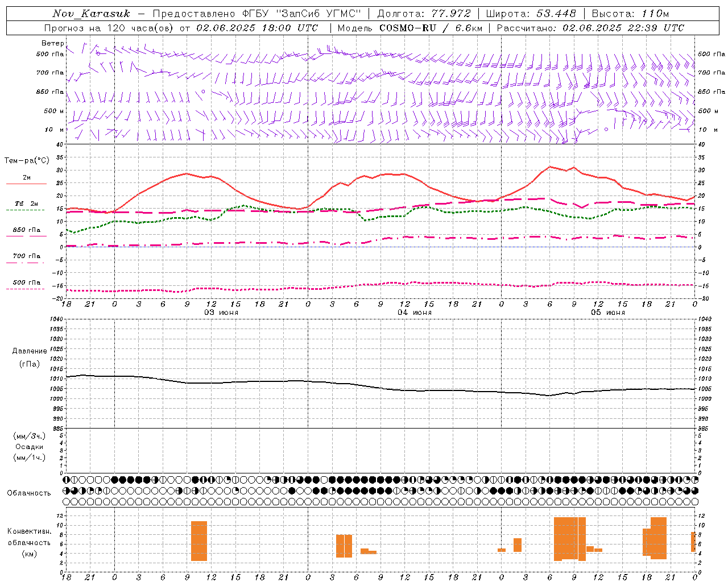Click the latitude value Широта: 53.448
Viewport: 728px width, 582px height.
pyautogui.click(x=531, y=14)
